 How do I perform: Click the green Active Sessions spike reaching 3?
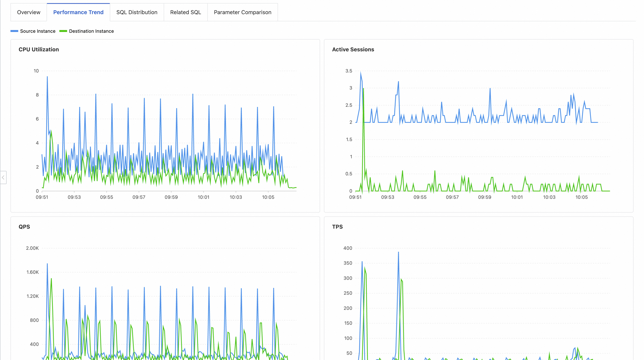tap(363, 89)
